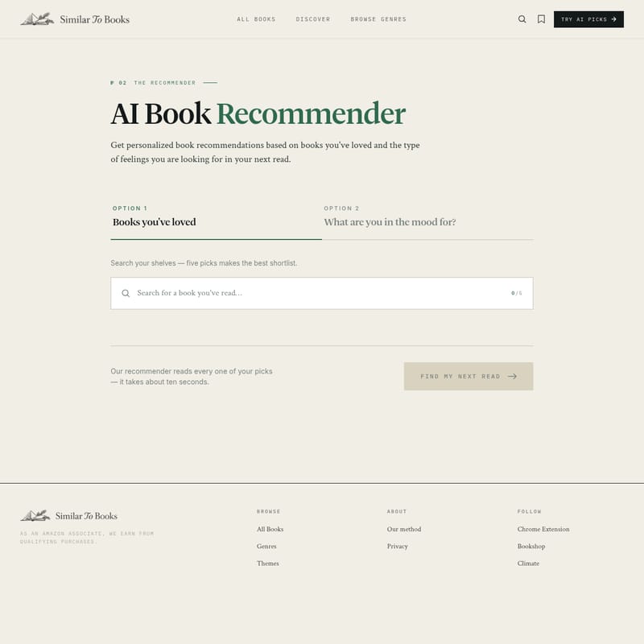This screenshot has width=644, height=644.
Task: Click the search magnifier icon in header
Action: [522, 19]
